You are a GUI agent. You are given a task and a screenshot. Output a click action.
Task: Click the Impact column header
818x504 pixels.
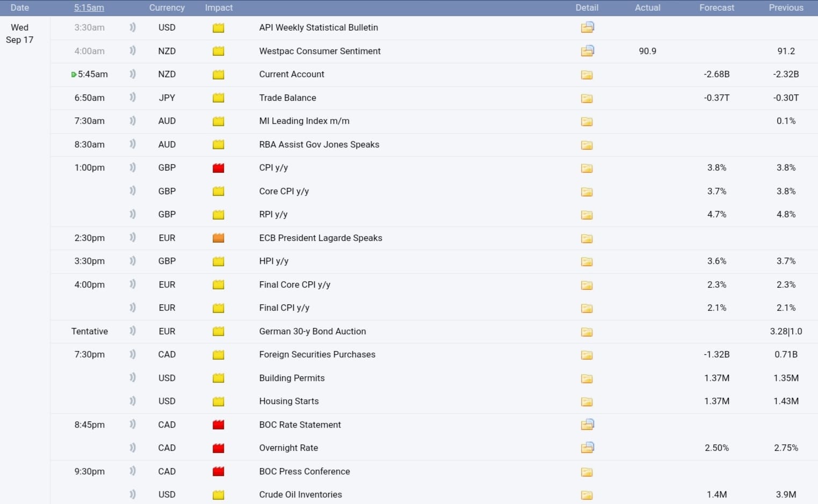(x=219, y=8)
